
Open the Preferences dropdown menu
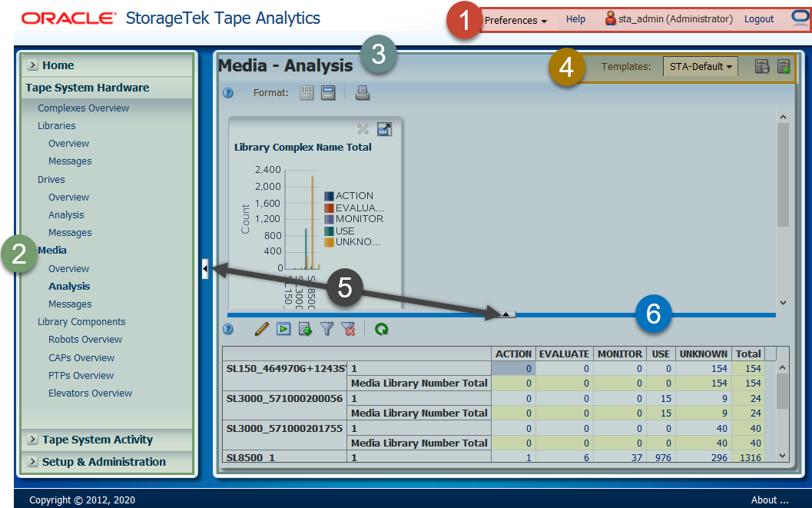[x=515, y=20]
